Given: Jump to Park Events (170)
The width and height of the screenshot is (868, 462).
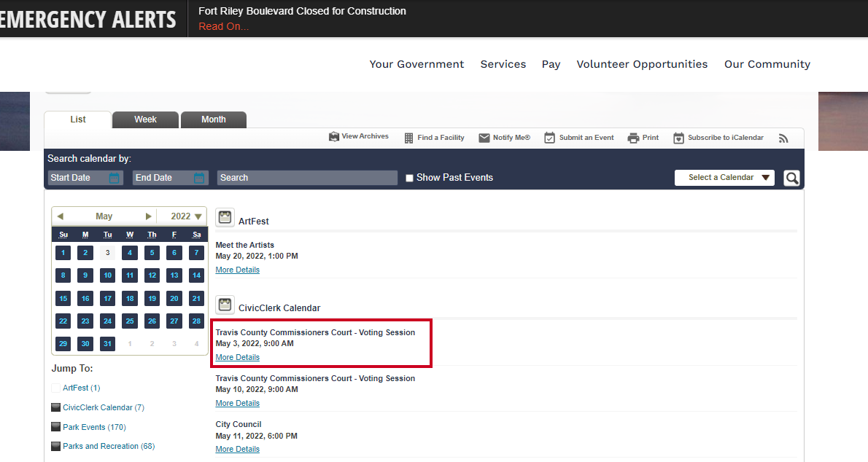Looking at the screenshot, I should pos(94,427).
